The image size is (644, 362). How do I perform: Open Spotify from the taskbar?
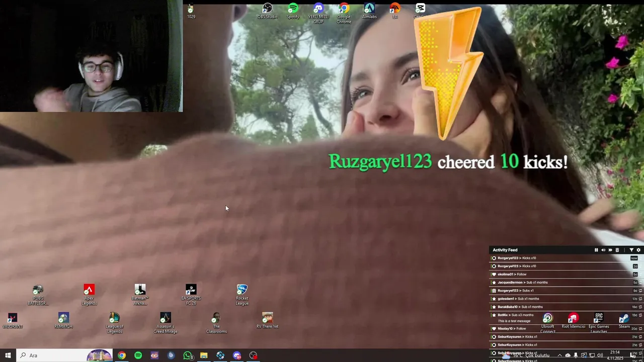[x=138, y=355]
